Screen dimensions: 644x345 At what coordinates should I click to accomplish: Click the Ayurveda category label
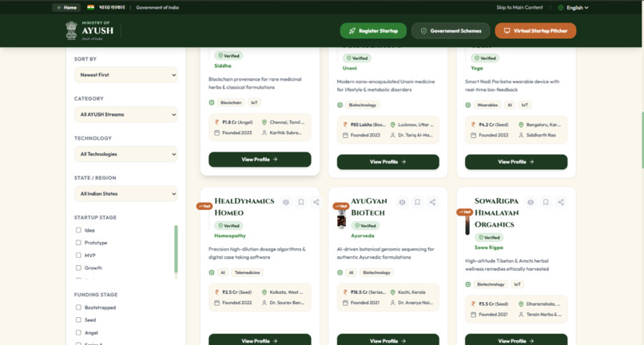pos(363,236)
